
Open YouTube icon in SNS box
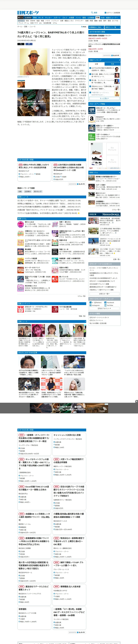point(106,305)
